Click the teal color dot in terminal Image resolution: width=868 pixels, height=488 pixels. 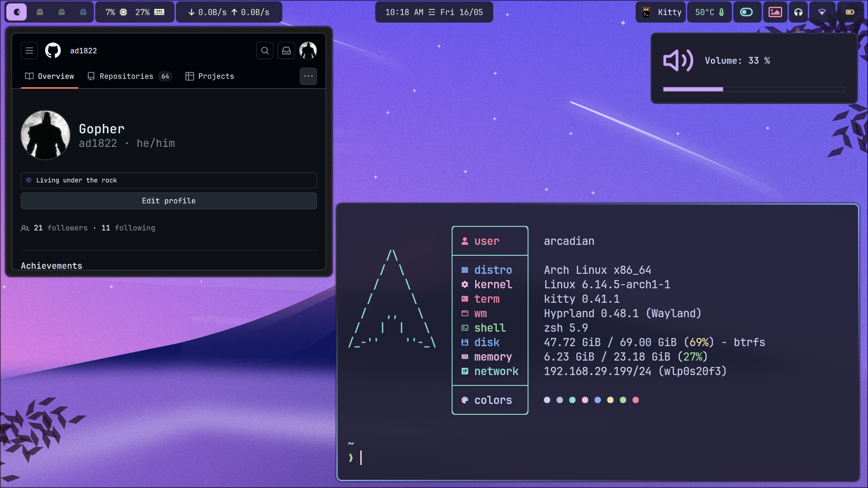tap(572, 400)
